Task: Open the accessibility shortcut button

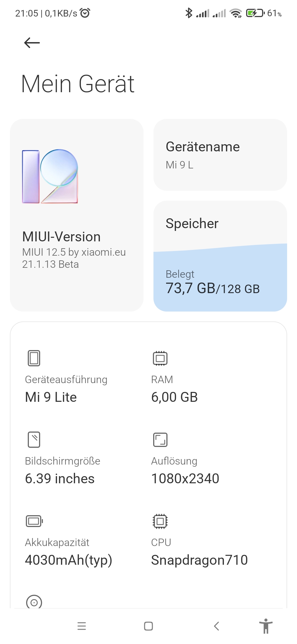Action: tap(266, 626)
